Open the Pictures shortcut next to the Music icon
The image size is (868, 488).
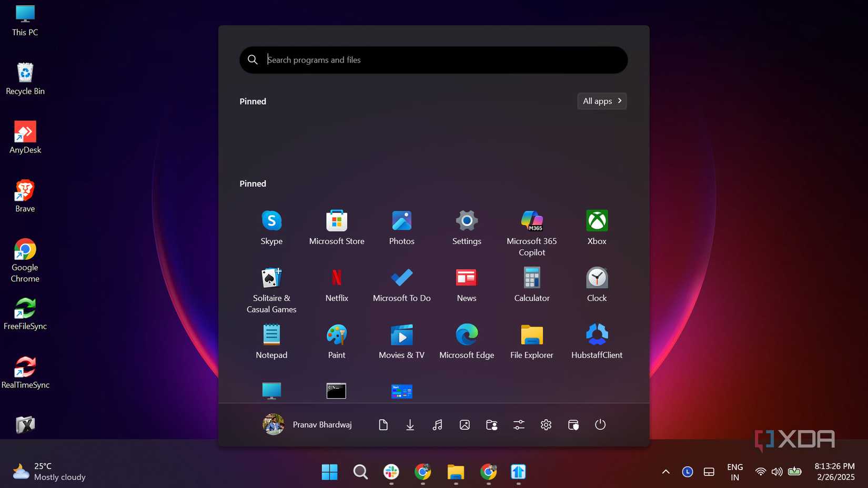tap(465, 424)
